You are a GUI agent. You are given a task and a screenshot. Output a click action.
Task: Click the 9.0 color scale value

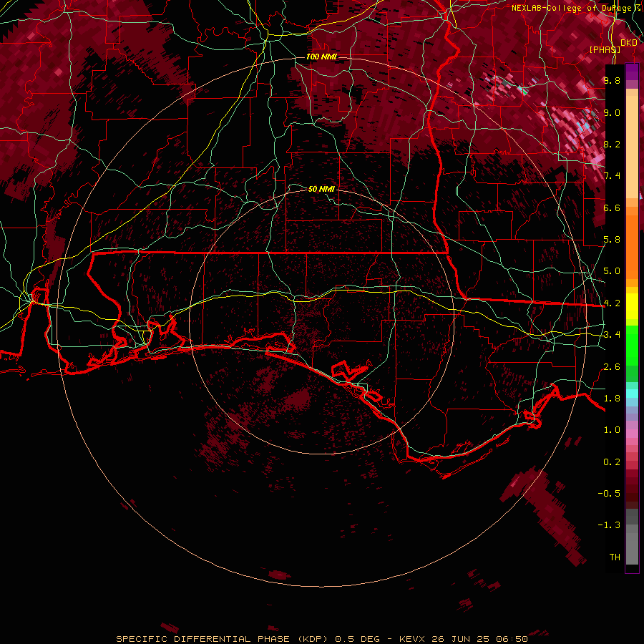612,112
